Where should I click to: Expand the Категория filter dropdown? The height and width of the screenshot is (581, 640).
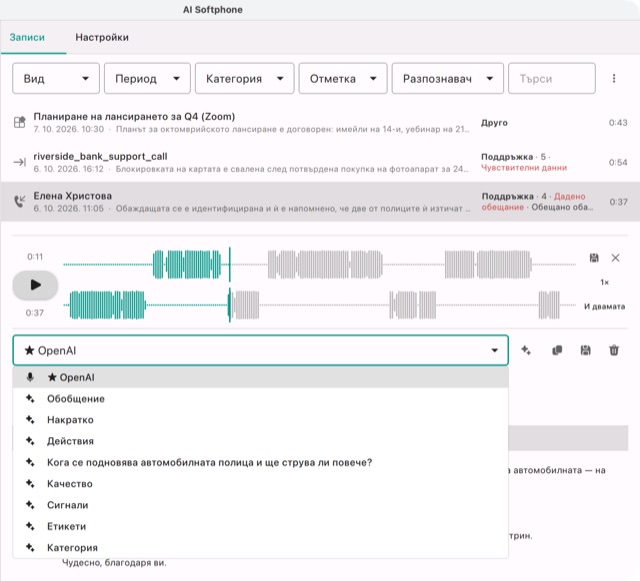pos(244,78)
